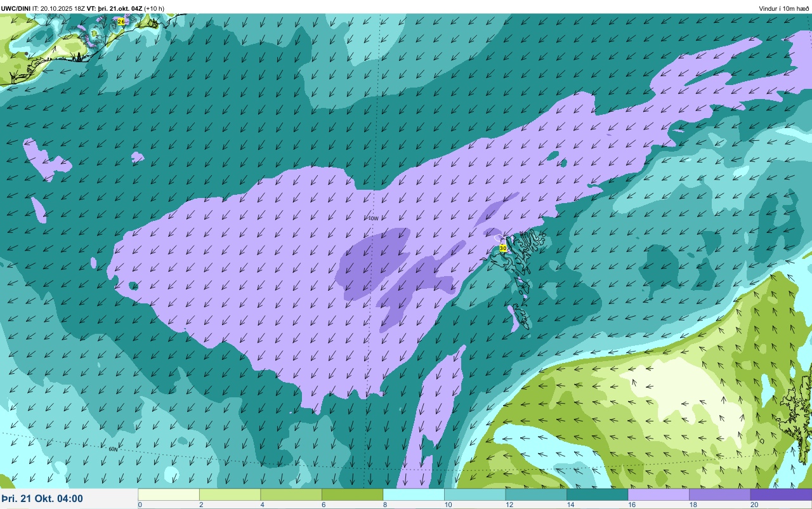Select the 10–12 m/s light teal legend swatch
812x509 pixels.
click(x=475, y=494)
